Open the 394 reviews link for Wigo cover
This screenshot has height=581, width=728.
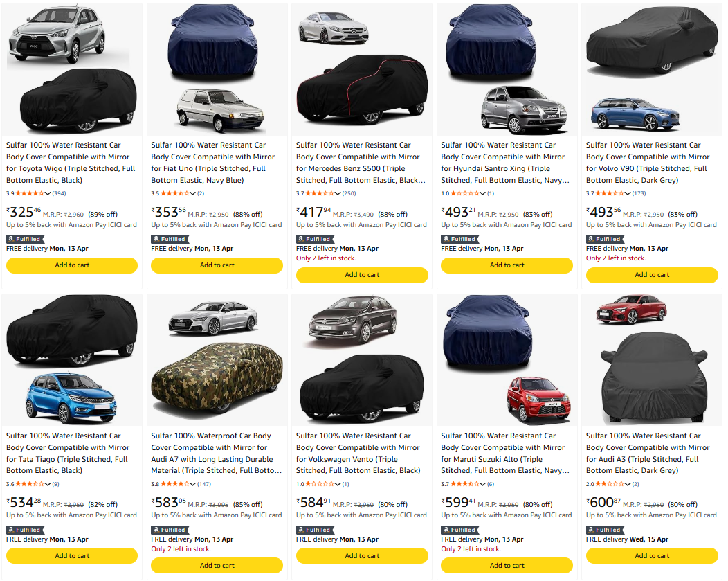pos(59,193)
